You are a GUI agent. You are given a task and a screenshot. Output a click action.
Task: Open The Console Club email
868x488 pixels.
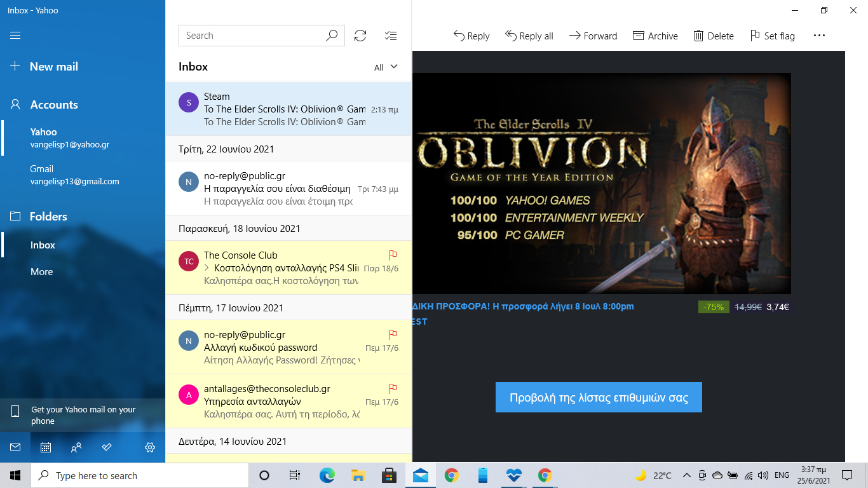coord(288,268)
